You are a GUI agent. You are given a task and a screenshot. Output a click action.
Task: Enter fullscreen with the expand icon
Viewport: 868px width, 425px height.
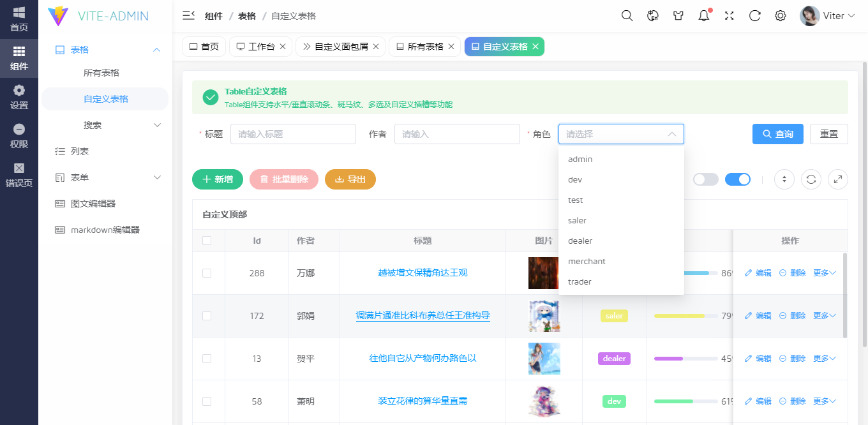tap(729, 15)
